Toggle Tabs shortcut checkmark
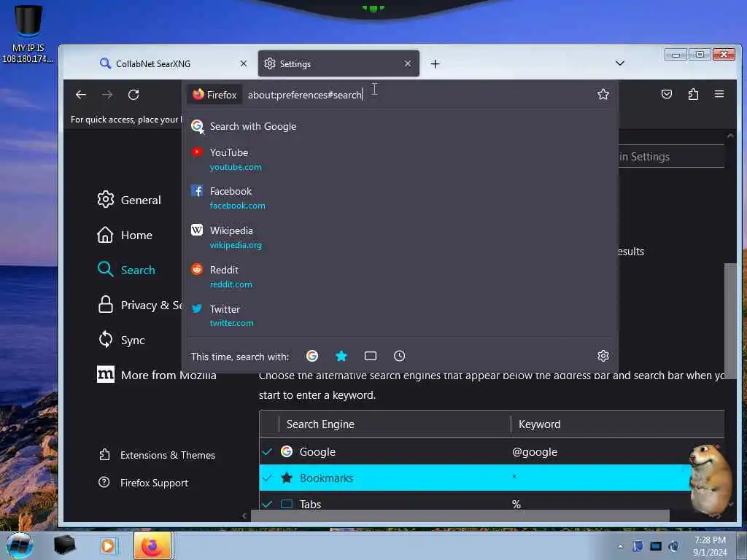The width and height of the screenshot is (747, 560). tap(267, 504)
